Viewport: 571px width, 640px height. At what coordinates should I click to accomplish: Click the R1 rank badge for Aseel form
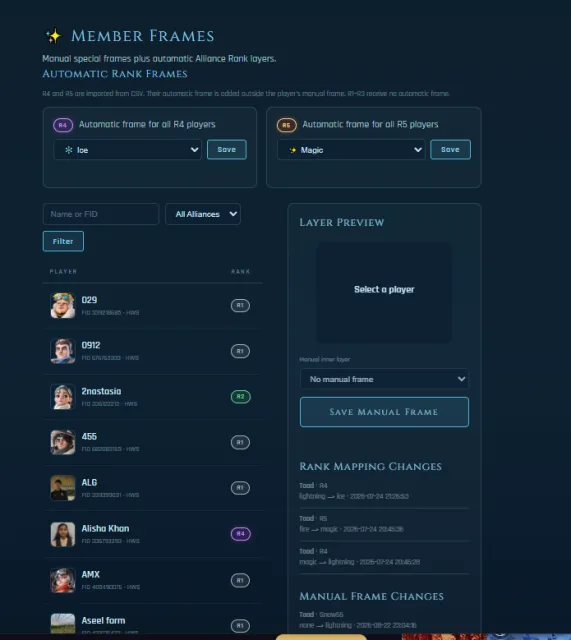point(240,625)
